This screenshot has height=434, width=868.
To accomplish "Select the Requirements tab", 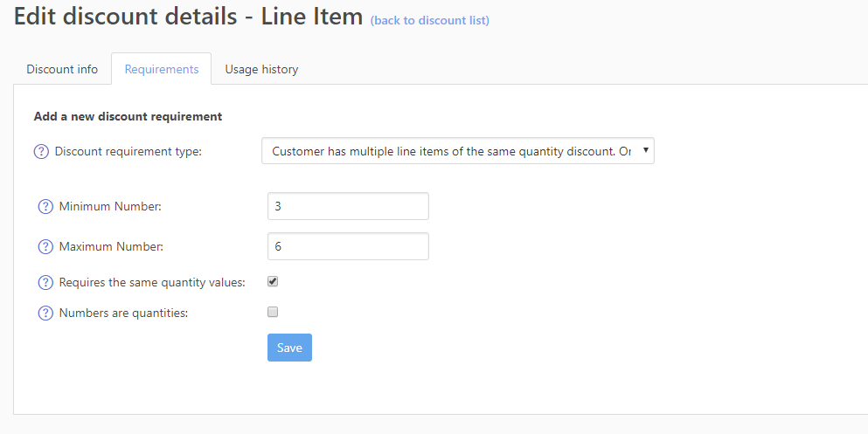I will point(162,69).
